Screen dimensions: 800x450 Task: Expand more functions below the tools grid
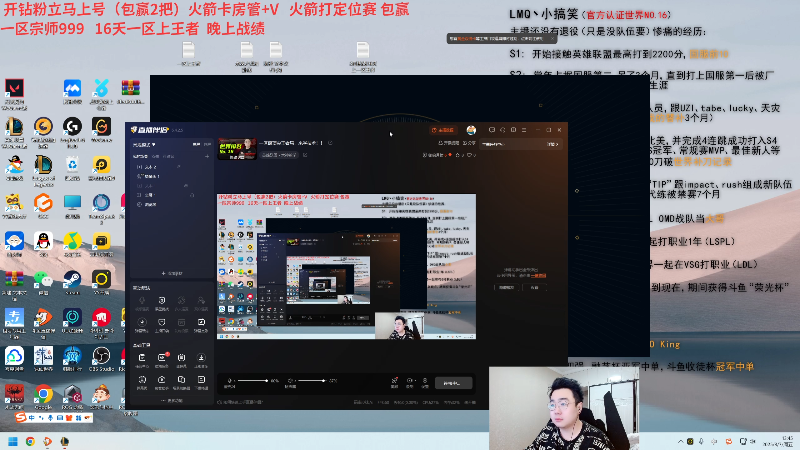click(172, 401)
